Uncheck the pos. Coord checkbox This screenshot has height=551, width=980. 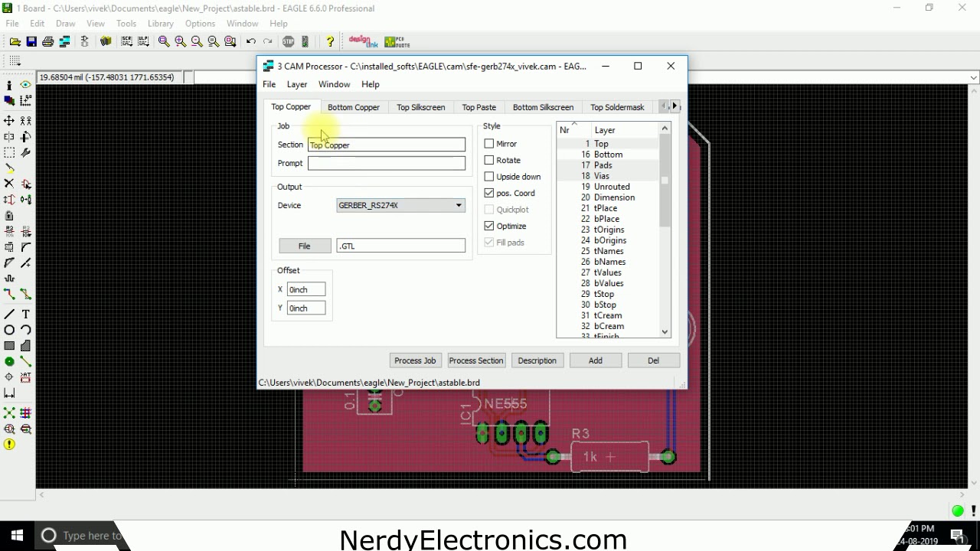click(489, 193)
